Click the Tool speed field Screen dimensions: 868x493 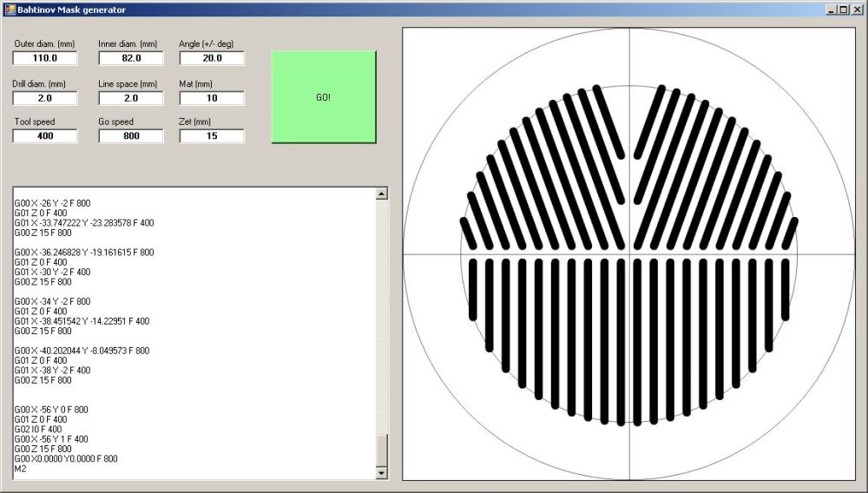(x=45, y=136)
